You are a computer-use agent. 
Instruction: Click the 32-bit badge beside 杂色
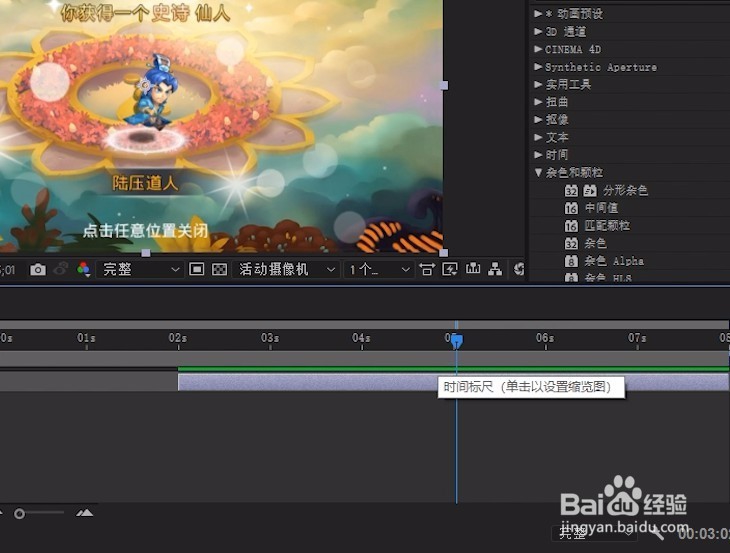point(571,243)
